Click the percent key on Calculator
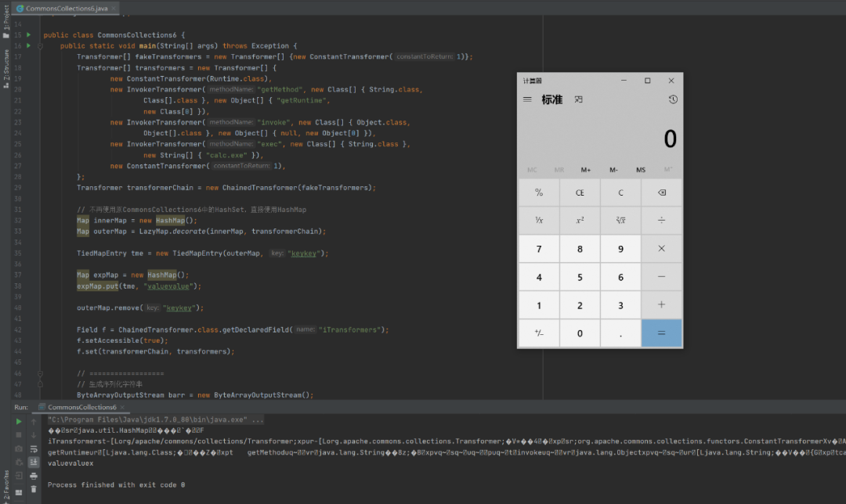Screen dimensions: 846x504 pyautogui.click(x=539, y=193)
